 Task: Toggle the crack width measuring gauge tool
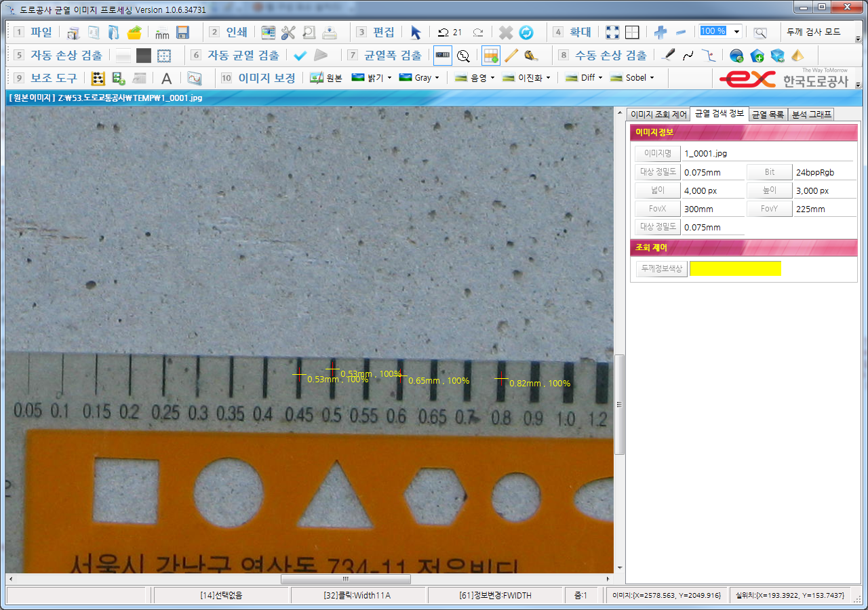(x=443, y=56)
